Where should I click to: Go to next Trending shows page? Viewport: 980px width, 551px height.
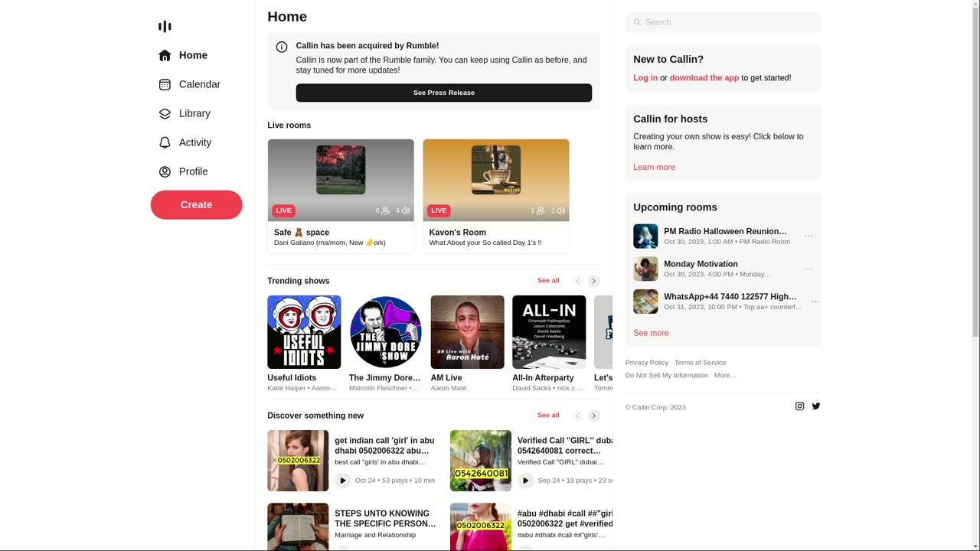tap(593, 281)
